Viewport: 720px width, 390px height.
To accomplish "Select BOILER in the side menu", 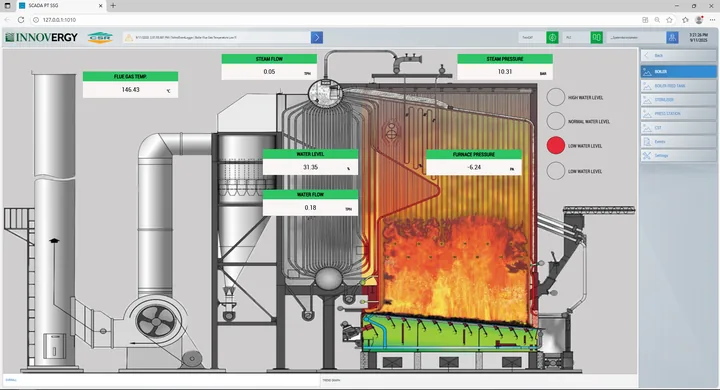I will (678, 72).
